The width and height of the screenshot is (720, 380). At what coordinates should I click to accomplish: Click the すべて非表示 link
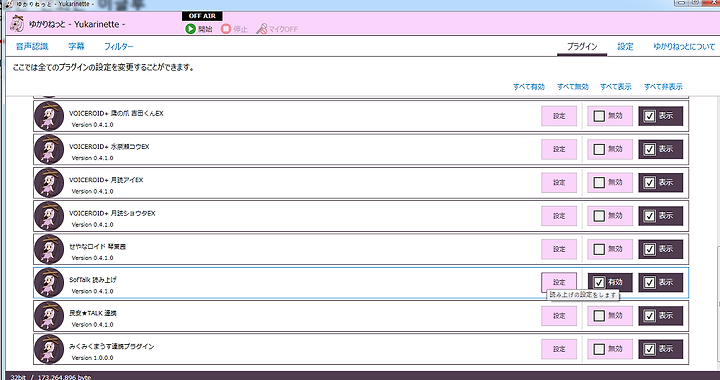click(663, 86)
